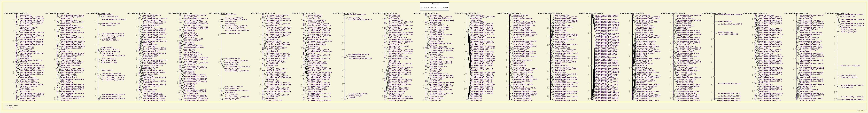Open the BxPI9791_4A map title
The width and height of the screenshot is (868, 113).
click(385, 13)
